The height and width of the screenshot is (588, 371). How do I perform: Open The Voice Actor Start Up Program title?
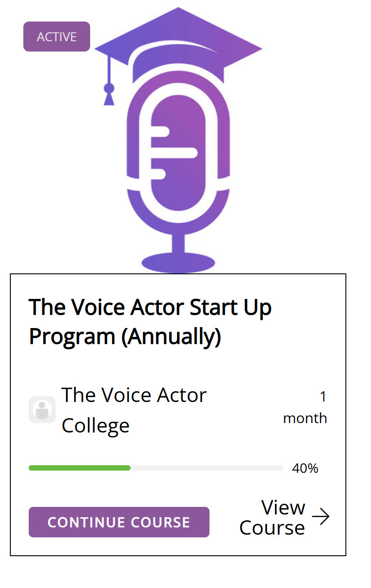pyautogui.click(x=150, y=308)
